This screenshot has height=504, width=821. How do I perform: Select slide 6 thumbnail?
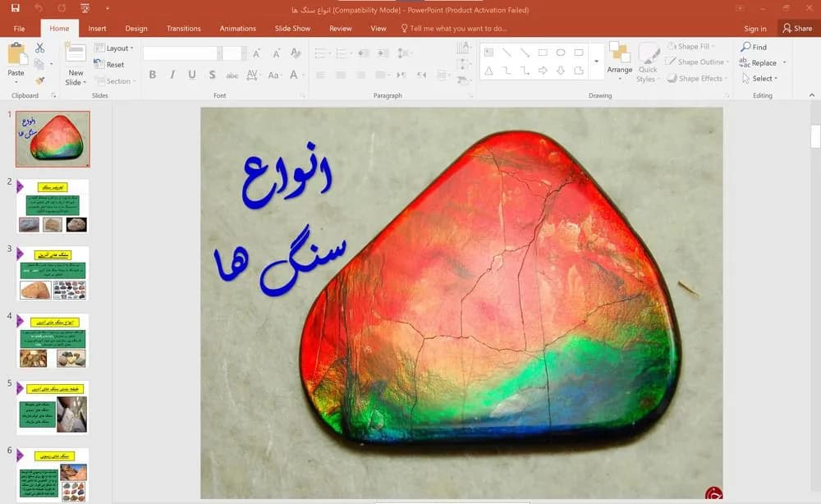(53, 474)
